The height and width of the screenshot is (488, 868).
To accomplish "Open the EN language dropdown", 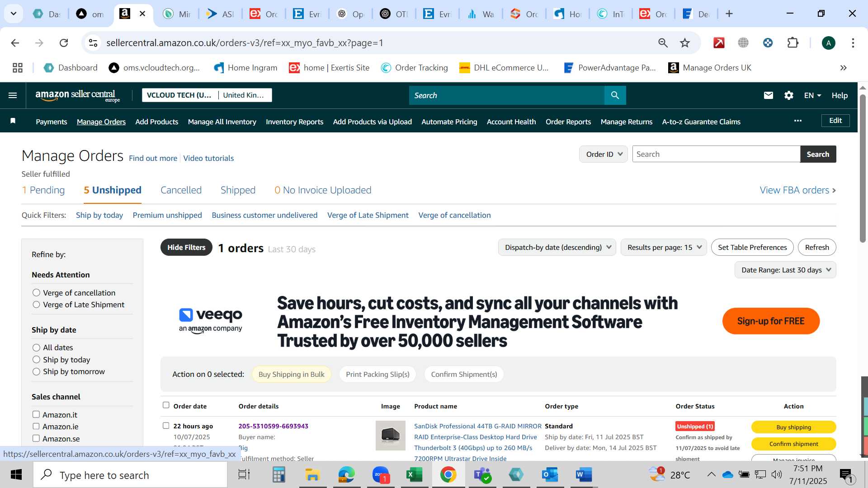I will [x=812, y=95].
